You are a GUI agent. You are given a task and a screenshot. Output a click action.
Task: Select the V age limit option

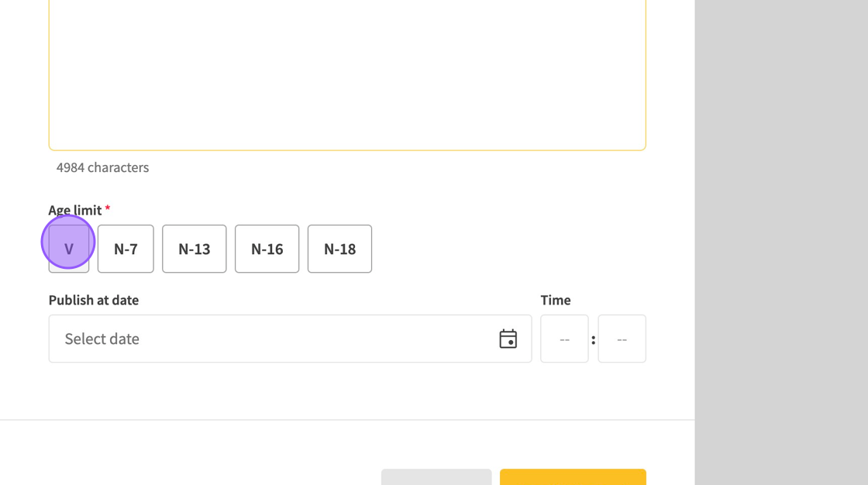pos(69,249)
